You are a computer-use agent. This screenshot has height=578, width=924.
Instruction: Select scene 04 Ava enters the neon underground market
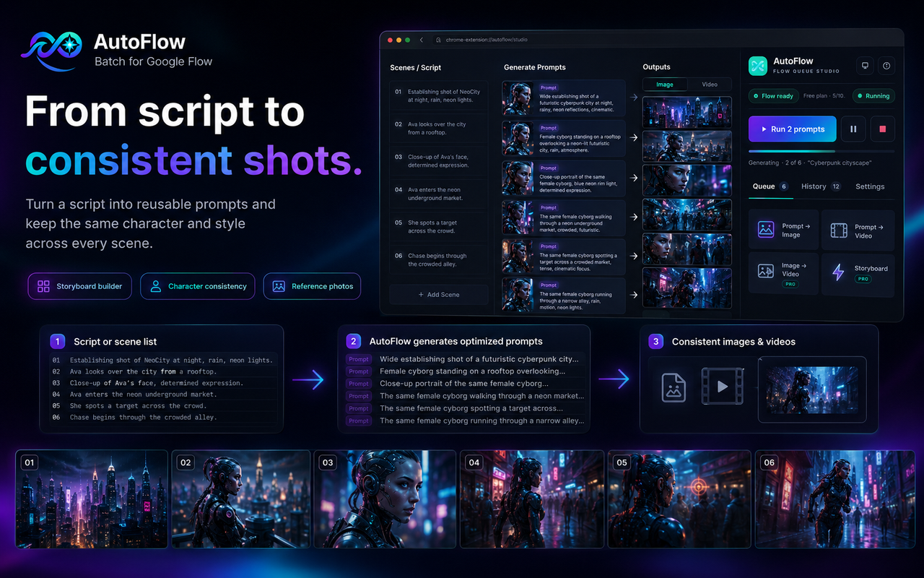coord(439,194)
